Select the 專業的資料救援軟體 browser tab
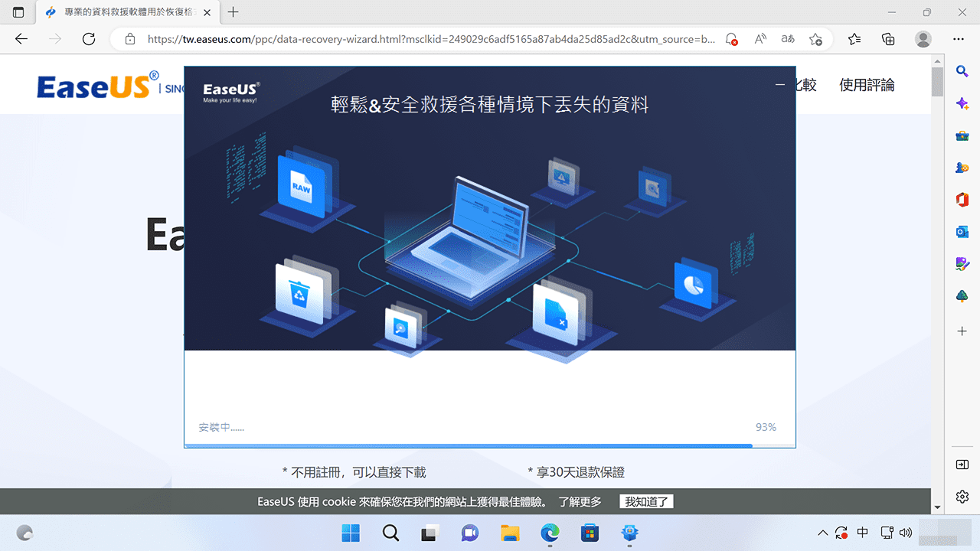This screenshot has width=980, height=551. [122, 12]
